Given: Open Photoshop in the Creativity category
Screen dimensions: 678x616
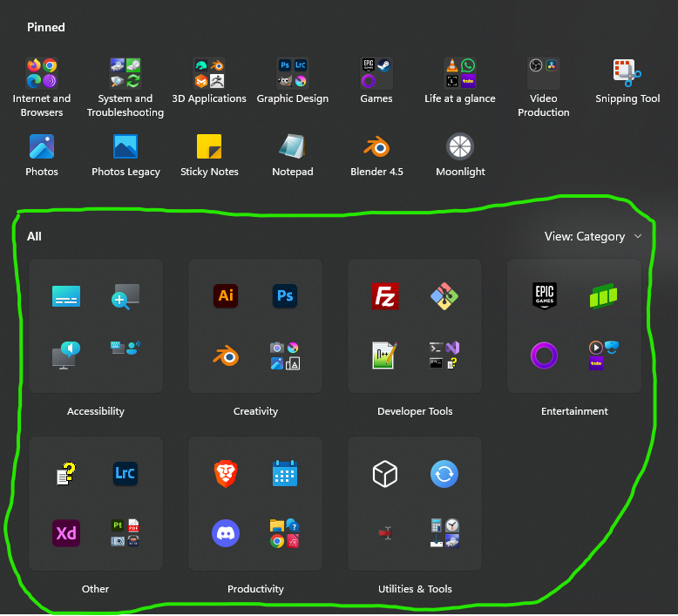Looking at the screenshot, I should [285, 296].
